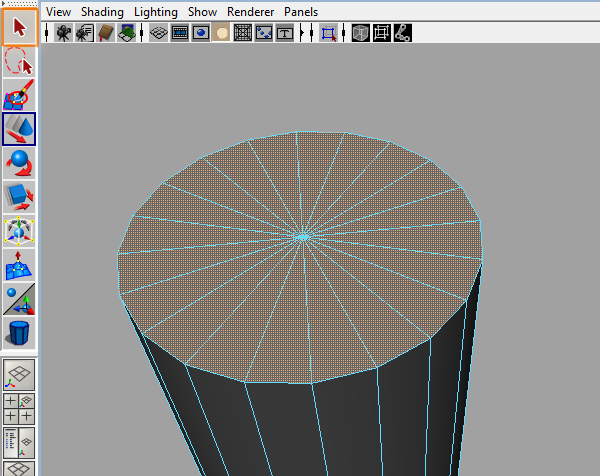
Task: Toggle the resolution gate display
Action: click(x=201, y=33)
